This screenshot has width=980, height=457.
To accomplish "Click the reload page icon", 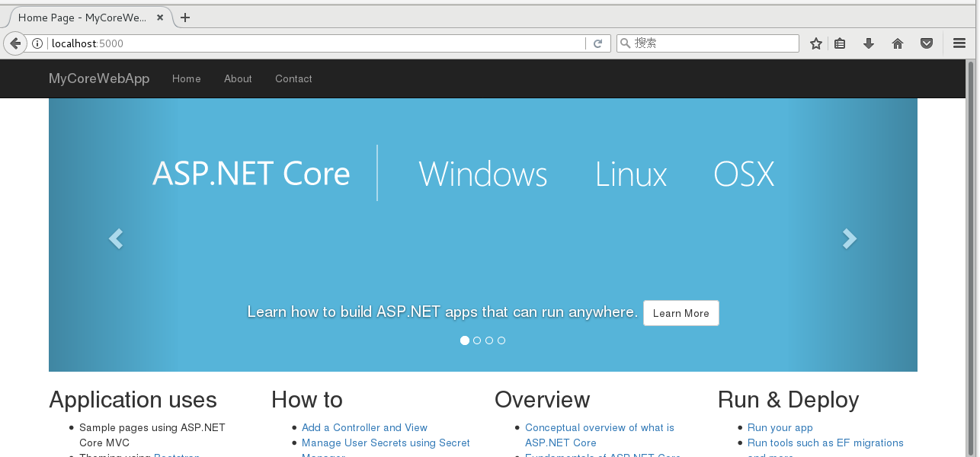I will (x=598, y=43).
